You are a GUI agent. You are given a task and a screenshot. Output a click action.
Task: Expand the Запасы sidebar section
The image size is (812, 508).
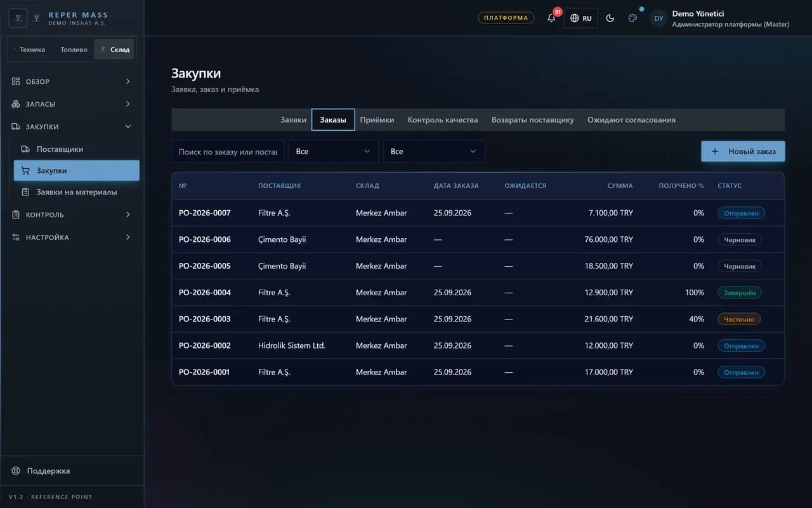coord(72,104)
